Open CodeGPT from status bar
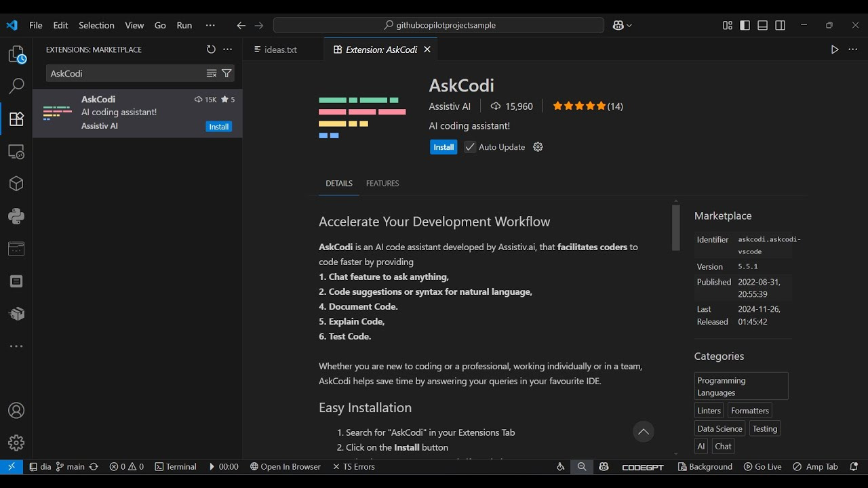Image resolution: width=868 pixels, height=488 pixels. point(643,466)
